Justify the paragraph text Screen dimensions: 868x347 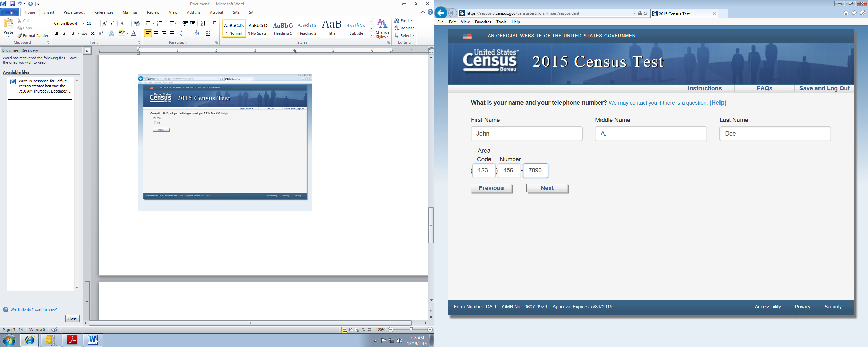pos(172,33)
